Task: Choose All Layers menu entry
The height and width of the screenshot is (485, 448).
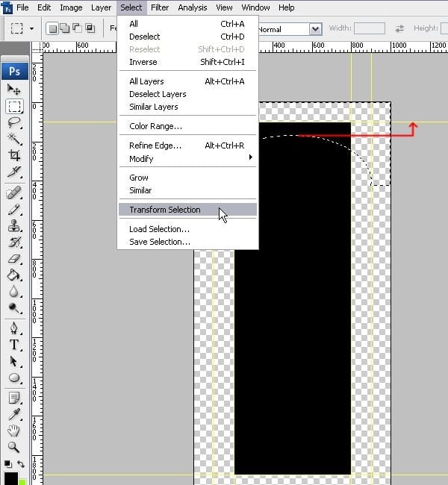Action: coord(187,81)
